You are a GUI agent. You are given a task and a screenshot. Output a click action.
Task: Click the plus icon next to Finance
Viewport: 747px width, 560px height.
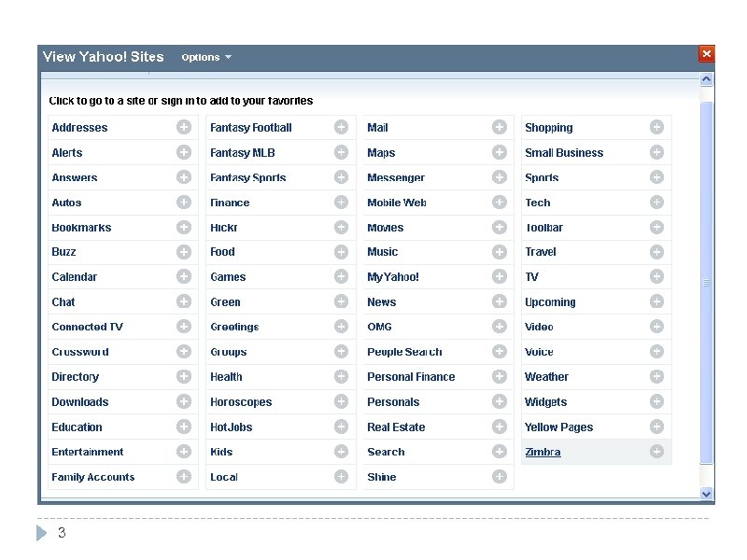click(x=341, y=203)
